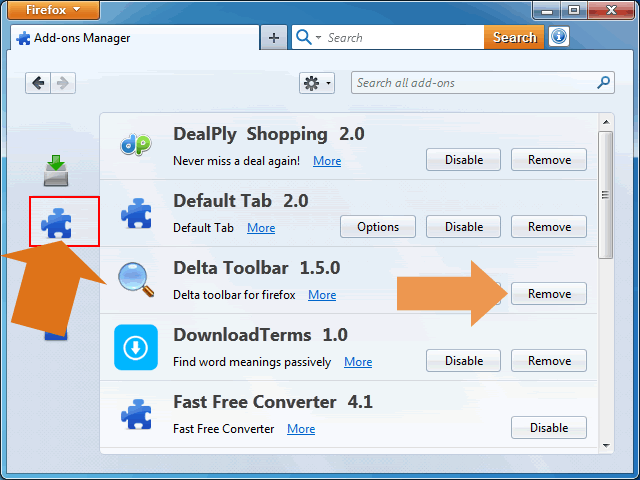The width and height of the screenshot is (640, 480).
Task: Select the Add-ons Manager tab
Action: [135, 38]
